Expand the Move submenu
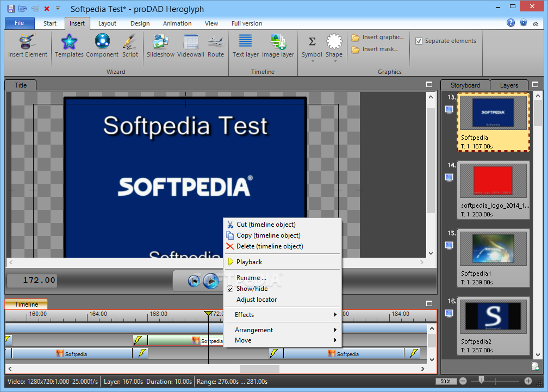 pyautogui.click(x=282, y=340)
